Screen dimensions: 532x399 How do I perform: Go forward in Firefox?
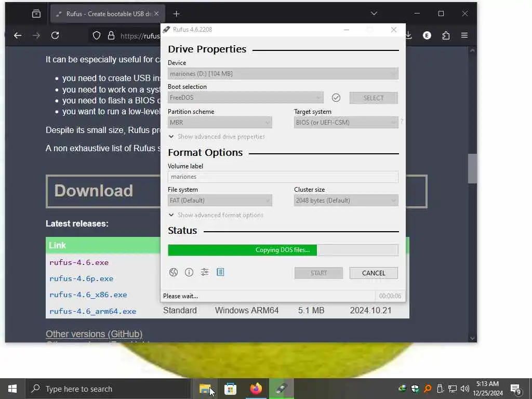coord(36,35)
